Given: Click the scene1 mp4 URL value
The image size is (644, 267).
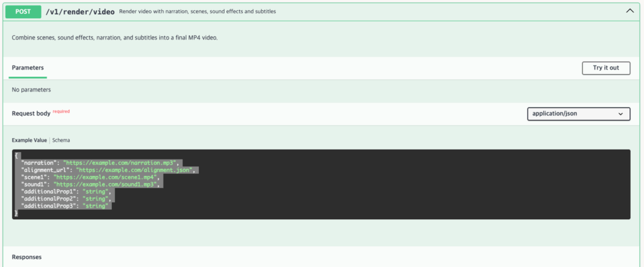Looking at the screenshot, I should coord(104,178).
